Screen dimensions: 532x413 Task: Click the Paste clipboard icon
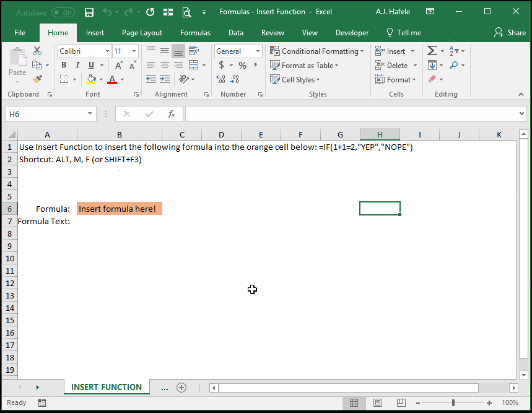coord(17,57)
